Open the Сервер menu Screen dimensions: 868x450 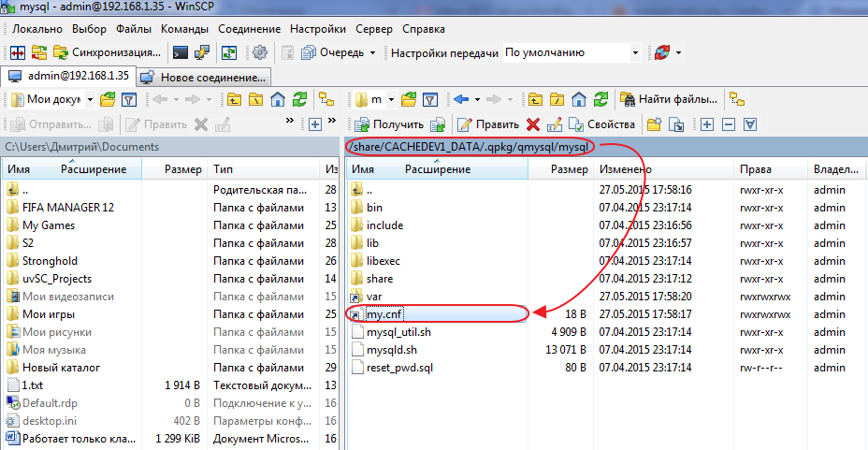pyautogui.click(x=374, y=29)
